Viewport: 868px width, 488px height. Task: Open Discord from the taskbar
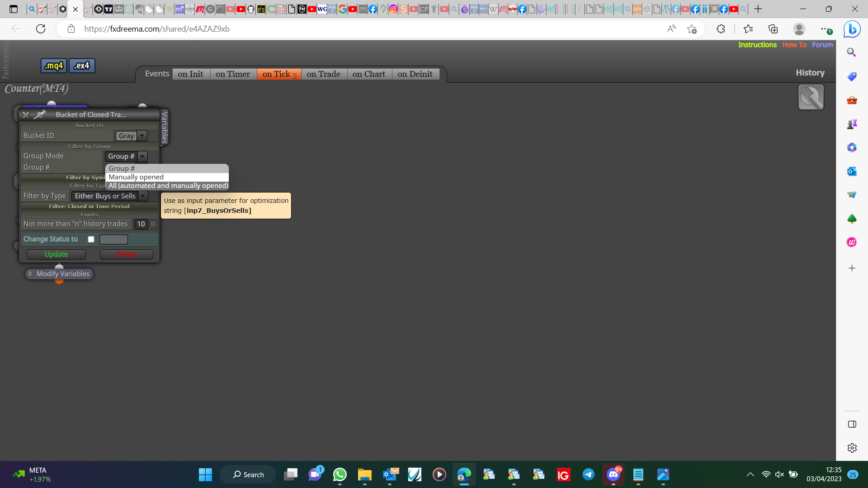coord(613,474)
